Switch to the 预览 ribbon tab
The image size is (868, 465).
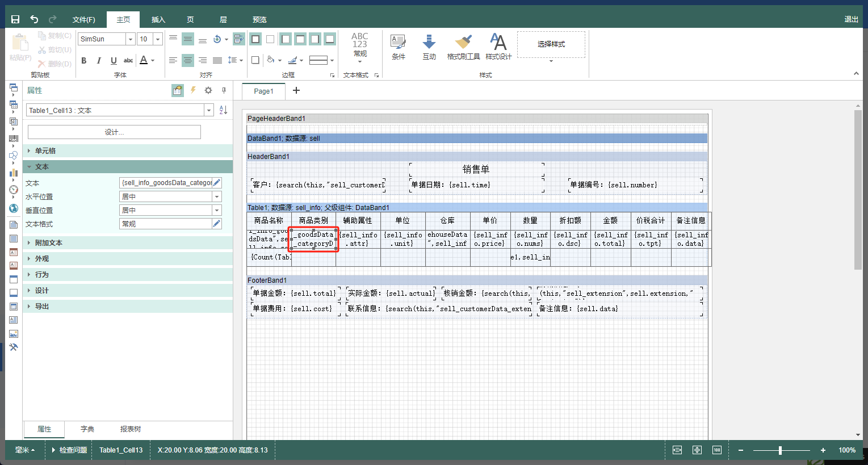(259, 19)
